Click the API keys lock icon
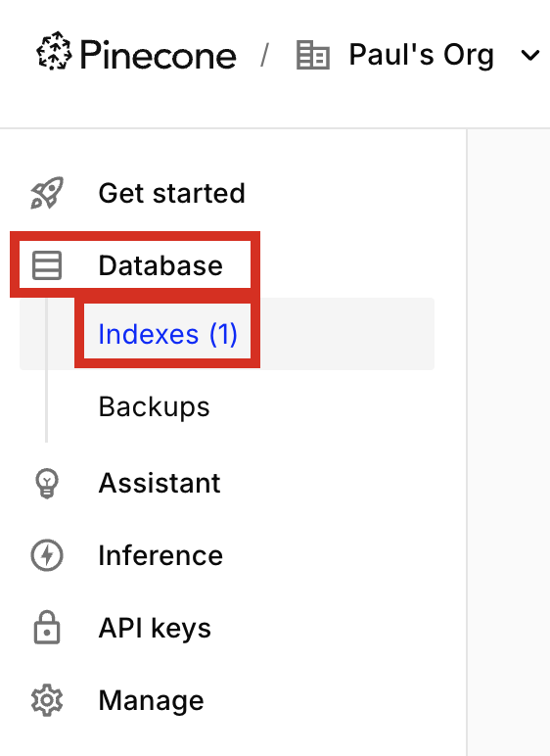550x756 pixels. [47, 628]
